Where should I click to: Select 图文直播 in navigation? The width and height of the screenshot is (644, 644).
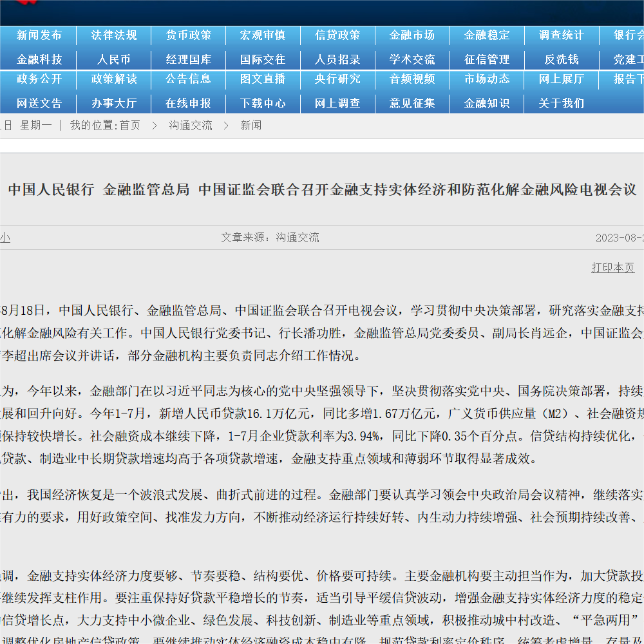(263, 79)
